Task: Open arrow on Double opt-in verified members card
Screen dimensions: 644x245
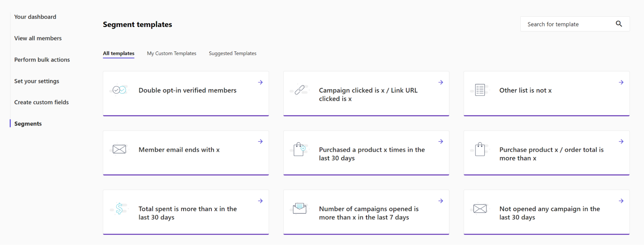Action: coord(260,82)
